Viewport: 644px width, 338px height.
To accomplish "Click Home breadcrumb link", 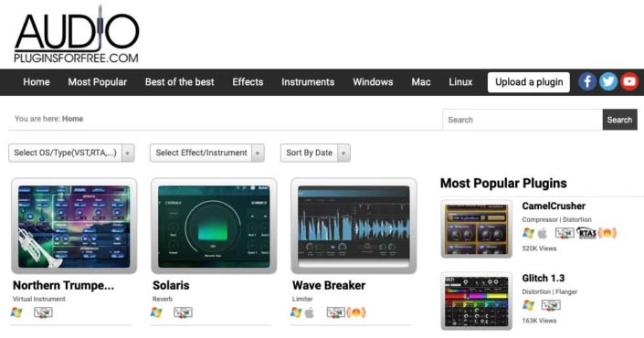I will coord(73,119).
